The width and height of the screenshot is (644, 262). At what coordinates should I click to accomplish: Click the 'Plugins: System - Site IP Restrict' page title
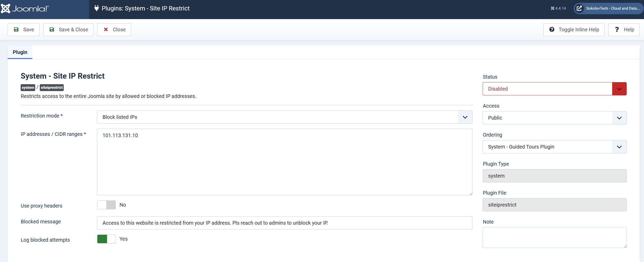pyautogui.click(x=146, y=8)
